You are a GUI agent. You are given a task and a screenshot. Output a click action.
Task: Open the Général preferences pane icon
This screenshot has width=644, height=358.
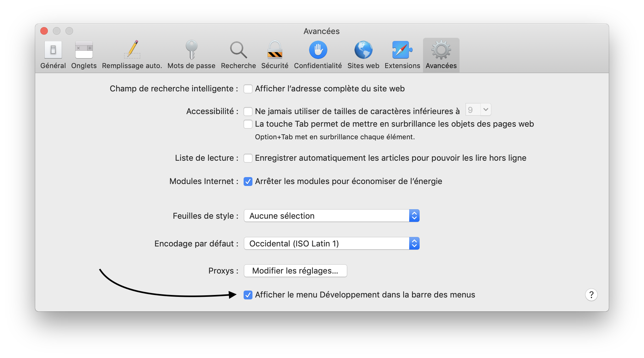coord(53,50)
